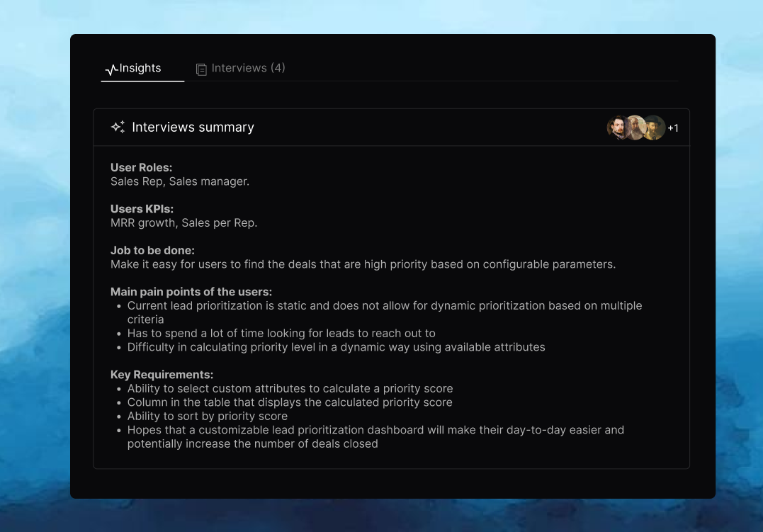763x532 pixels.
Task: Click the Users KPIs heading
Action: (x=142, y=209)
